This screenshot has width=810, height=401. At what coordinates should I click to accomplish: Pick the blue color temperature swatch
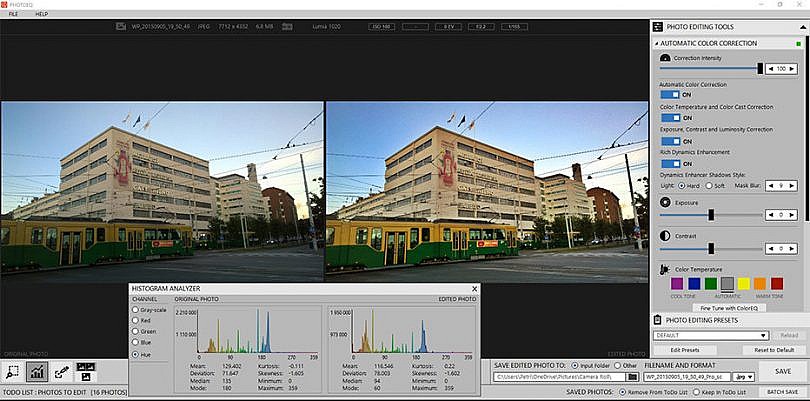pyautogui.click(x=694, y=284)
